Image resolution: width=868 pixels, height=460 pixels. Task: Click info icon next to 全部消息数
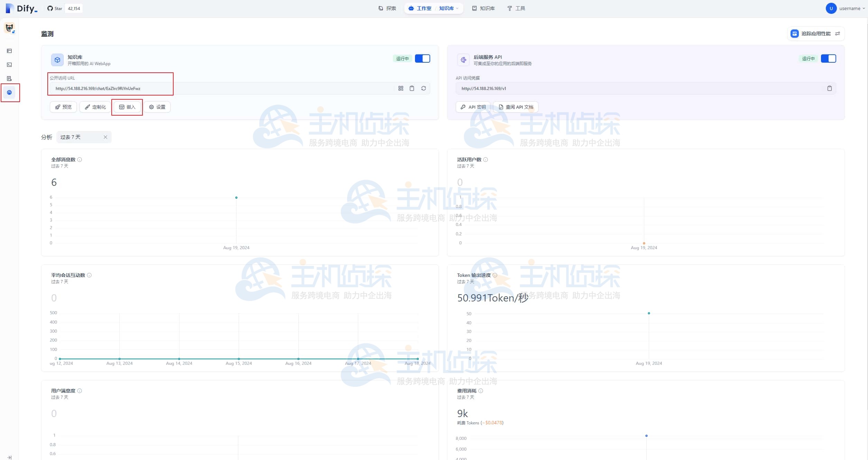tap(80, 160)
